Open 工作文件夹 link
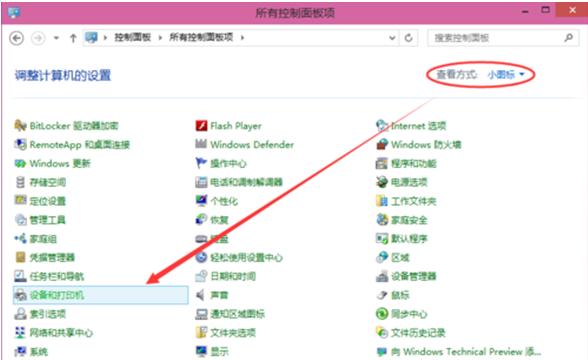Image resolution: width=588 pixels, height=360 pixels. click(414, 201)
